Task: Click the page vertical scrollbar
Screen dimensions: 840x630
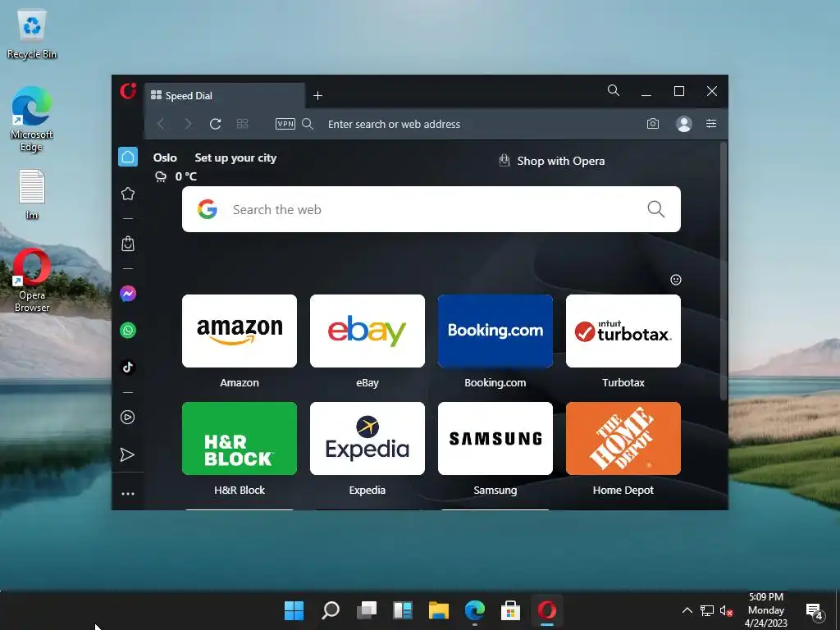Action: pyautogui.click(x=724, y=271)
